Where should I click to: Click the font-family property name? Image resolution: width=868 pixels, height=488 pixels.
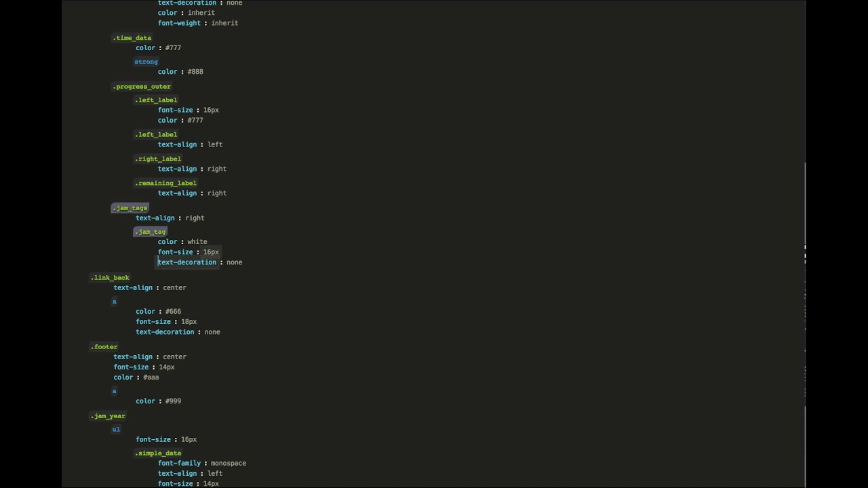179,464
